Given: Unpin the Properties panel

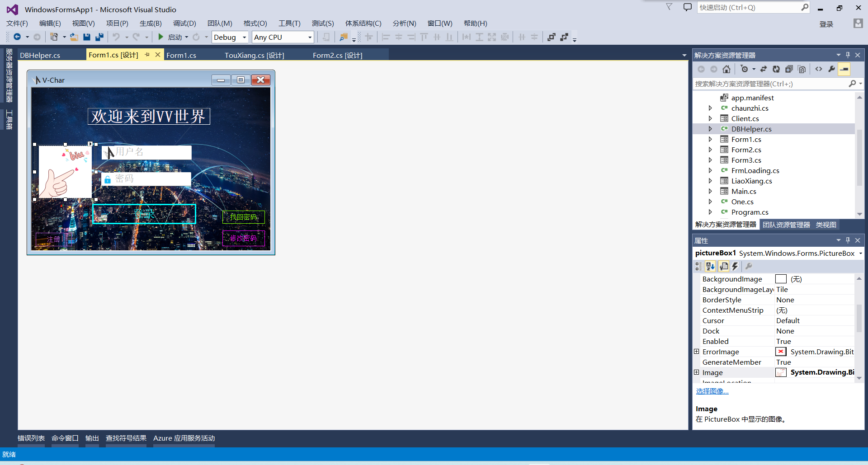Looking at the screenshot, I should (x=848, y=240).
